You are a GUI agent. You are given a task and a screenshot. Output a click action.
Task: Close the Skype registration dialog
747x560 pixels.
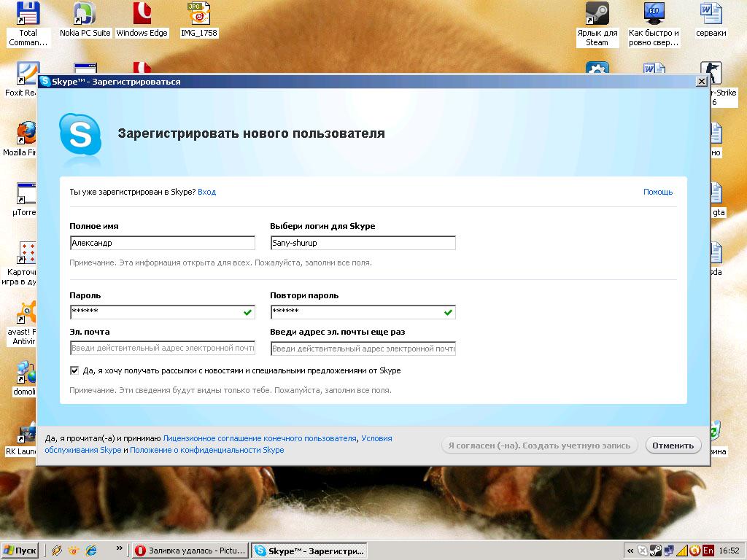701,82
